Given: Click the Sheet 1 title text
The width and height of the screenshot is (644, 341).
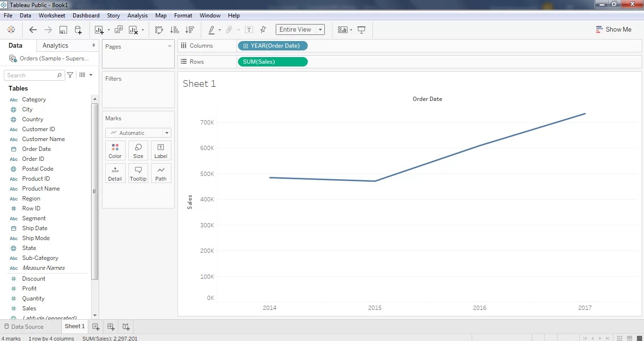Looking at the screenshot, I should pyautogui.click(x=199, y=83).
